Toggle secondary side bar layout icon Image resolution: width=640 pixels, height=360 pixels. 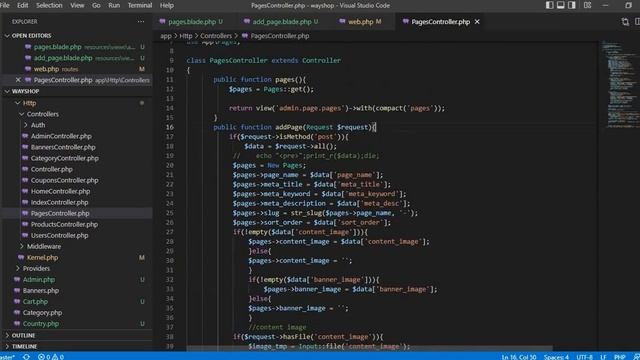572,5
